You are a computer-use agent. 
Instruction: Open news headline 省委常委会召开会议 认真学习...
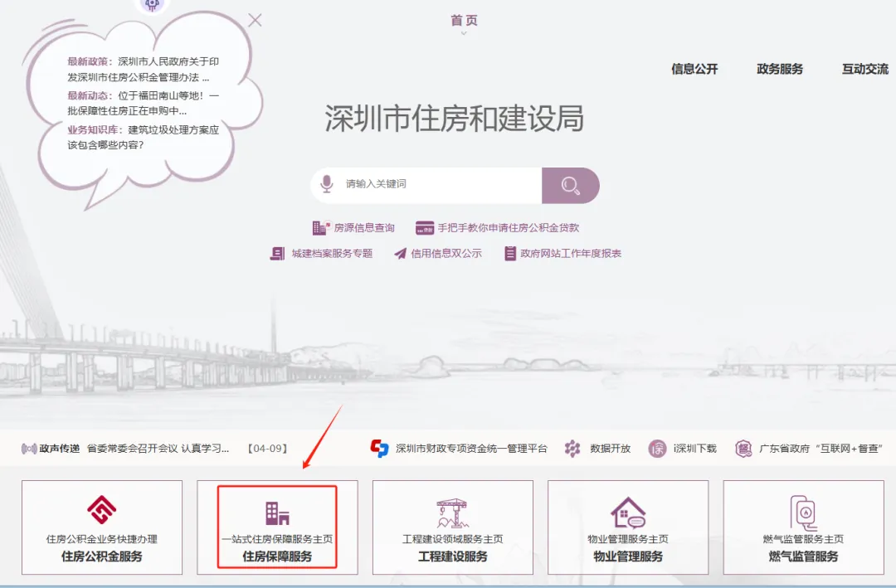158,449
